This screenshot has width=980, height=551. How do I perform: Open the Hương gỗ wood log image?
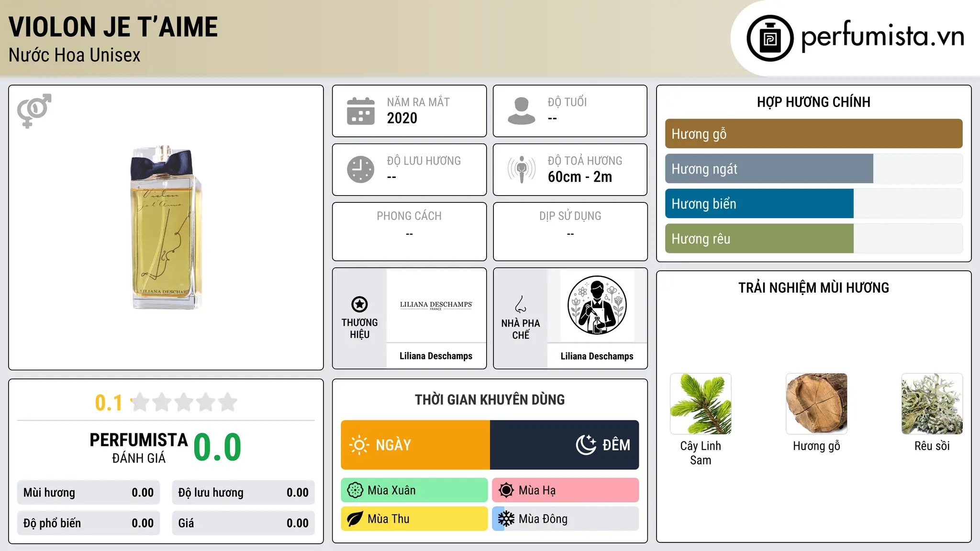point(816,404)
